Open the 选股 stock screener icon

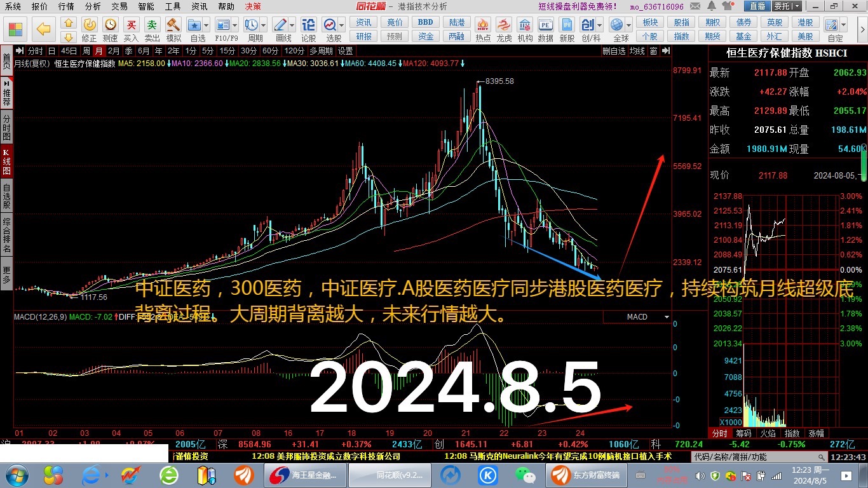[x=330, y=24]
